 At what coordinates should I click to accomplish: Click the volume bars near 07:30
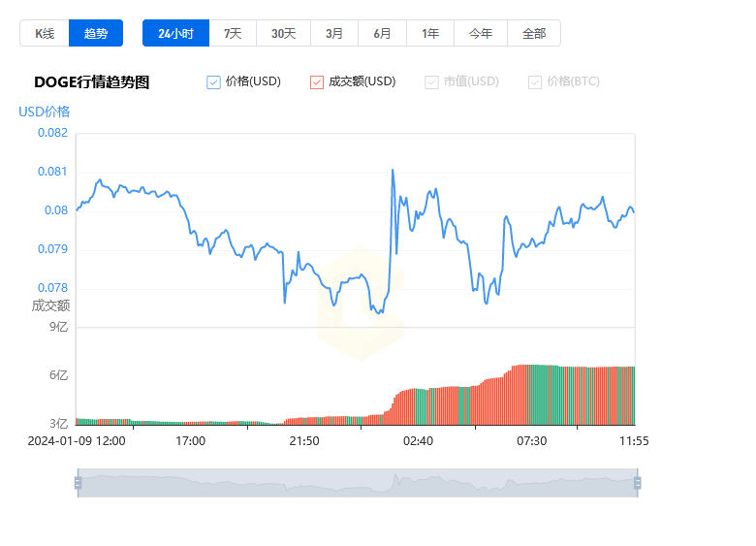(x=531, y=395)
